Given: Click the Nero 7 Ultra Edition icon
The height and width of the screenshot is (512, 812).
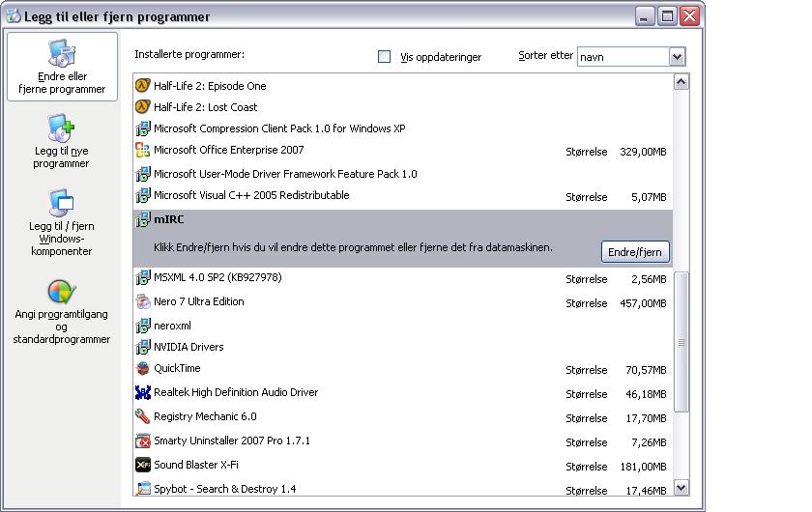Looking at the screenshot, I should click(142, 301).
